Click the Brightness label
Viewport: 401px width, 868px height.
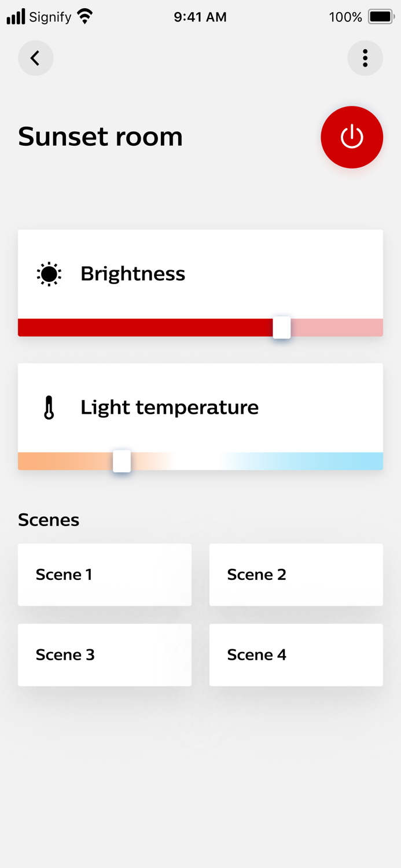[133, 274]
